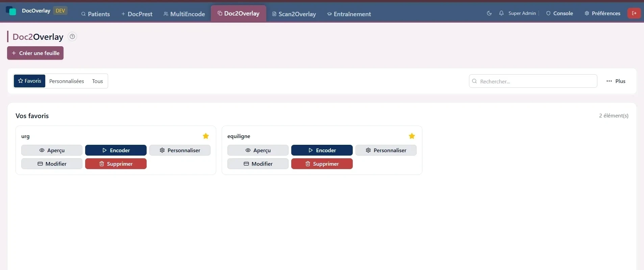Click Personnaliser on the urg card
Image resolution: width=644 pixels, height=270 pixels.
tap(180, 150)
